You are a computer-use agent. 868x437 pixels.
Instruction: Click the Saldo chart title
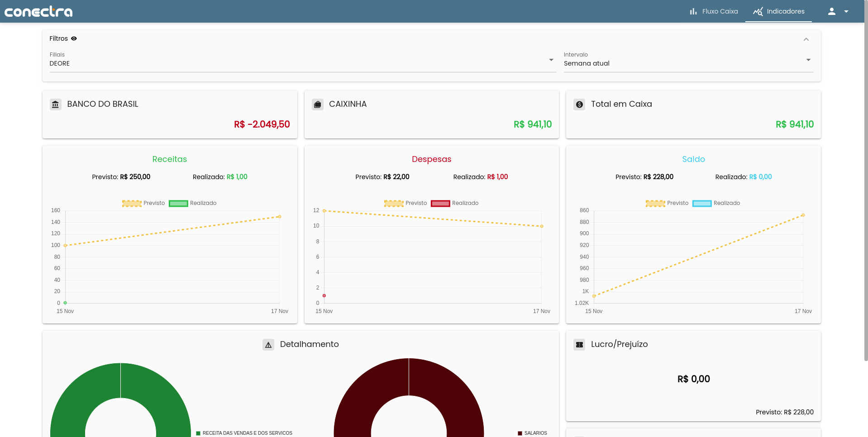pyautogui.click(x=693, y=159)
